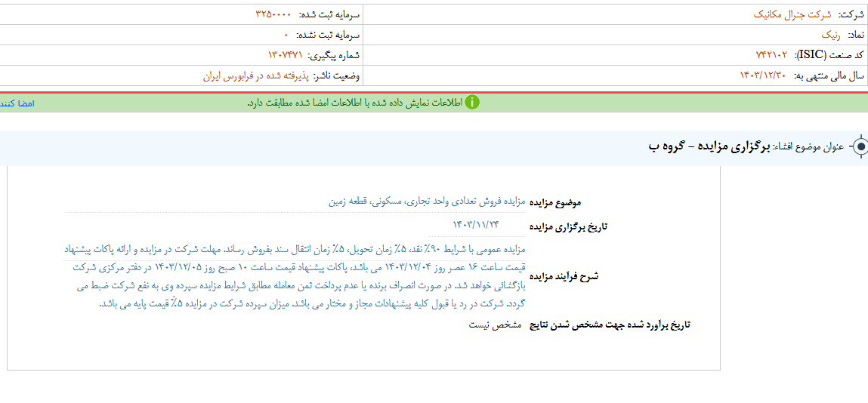868x403 pixels.
Task: Click the field label موضوع مزایده
Action: 556,202
